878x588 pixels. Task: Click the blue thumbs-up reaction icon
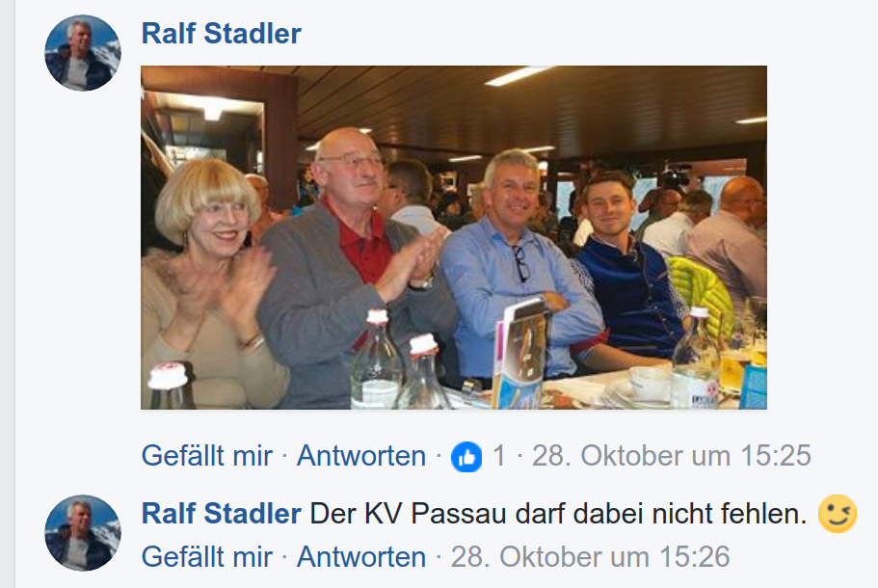point(466,457)
